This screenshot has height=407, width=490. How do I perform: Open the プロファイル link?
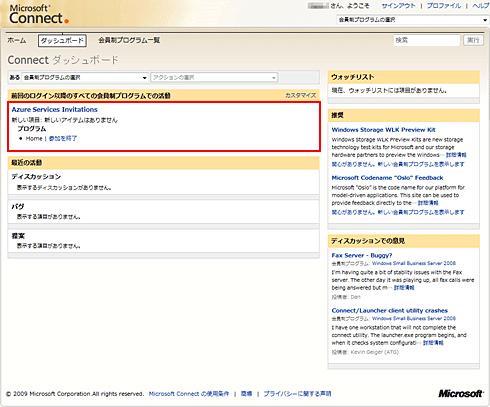444,6
